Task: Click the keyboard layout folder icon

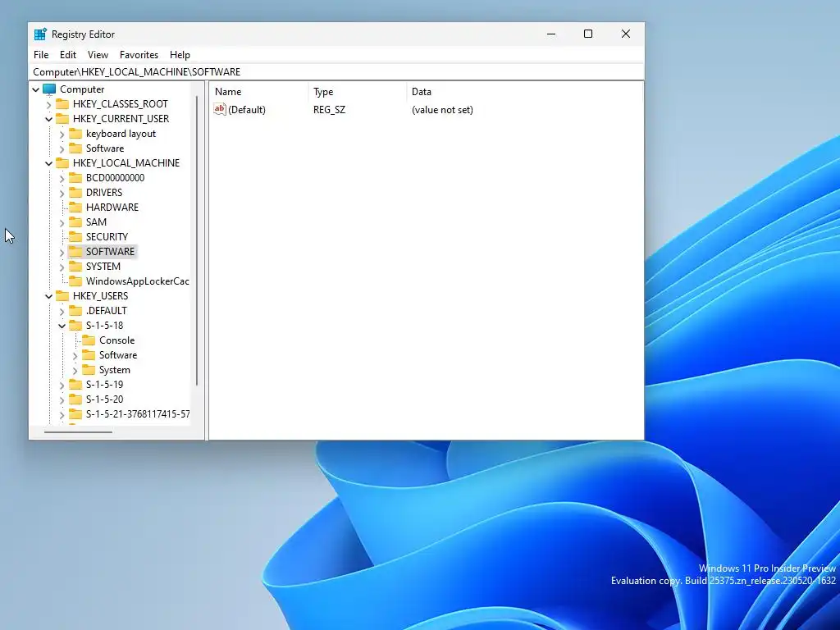Action: click(75, 134)
